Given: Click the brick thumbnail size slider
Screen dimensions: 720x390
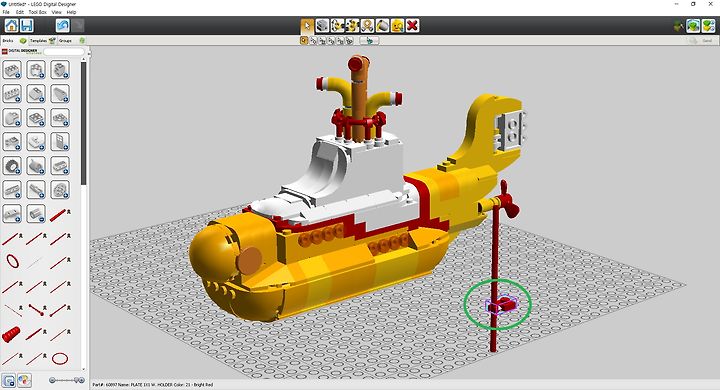Looking at the screenshot, I should [x=67, y=380].
